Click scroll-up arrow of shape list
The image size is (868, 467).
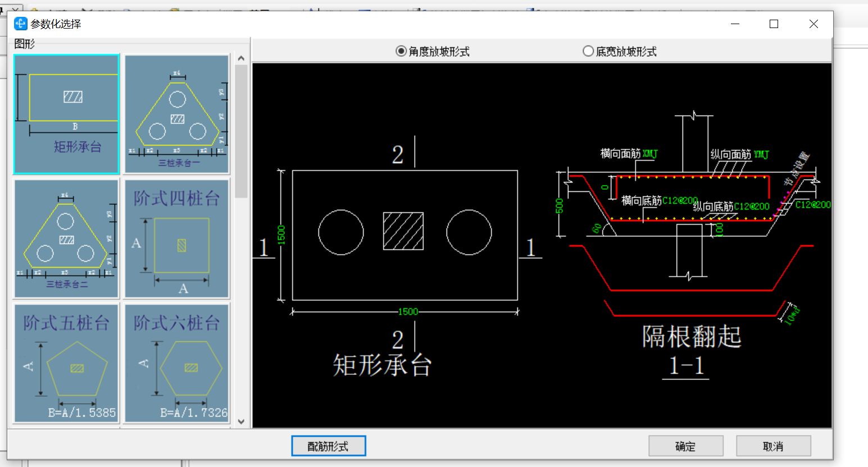pyautogui.click(x=241, y=58)
